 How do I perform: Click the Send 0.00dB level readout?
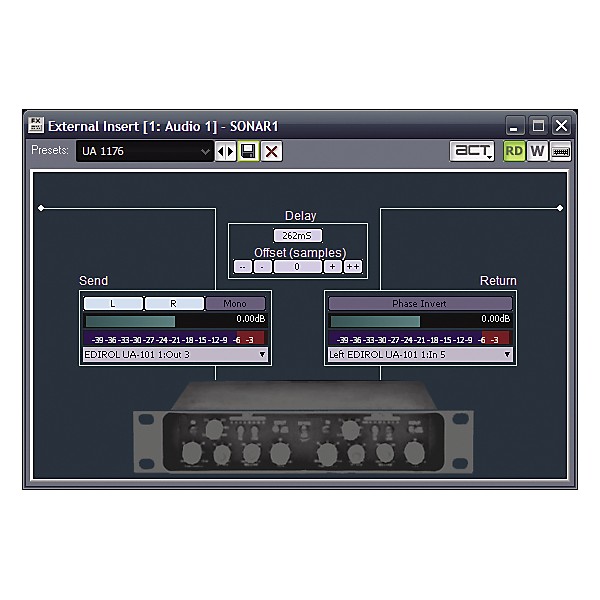coord(251,319)
